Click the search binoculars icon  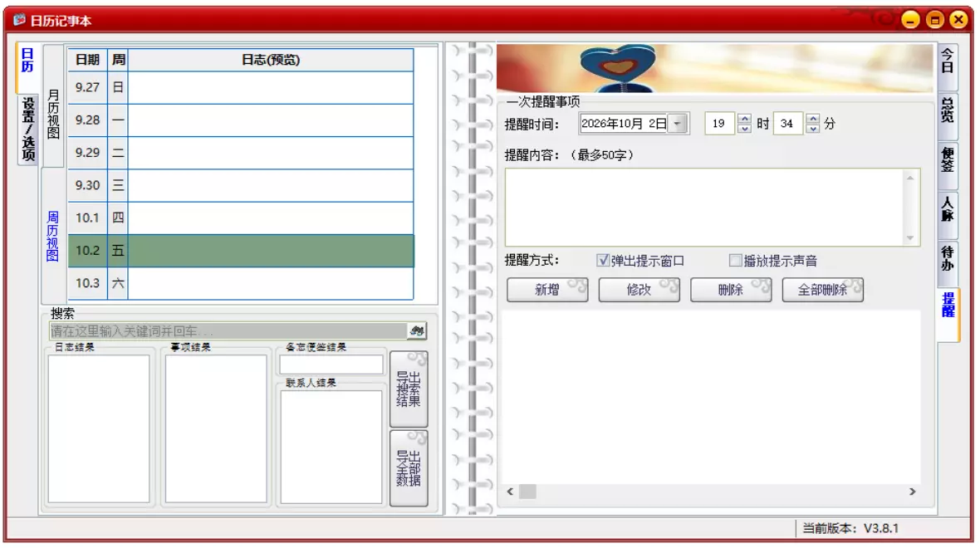(416, 330)
